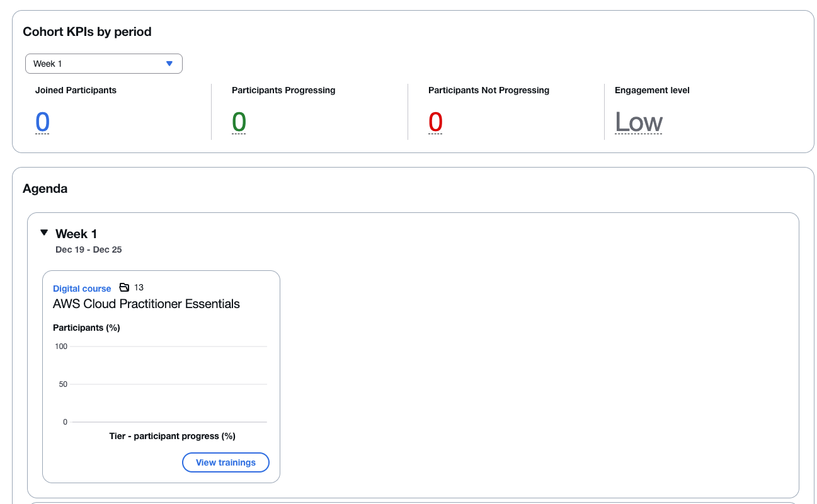Click the 100 mark on chart axis
The width and height of the screenshot is (817, 504).
[61, 346]
